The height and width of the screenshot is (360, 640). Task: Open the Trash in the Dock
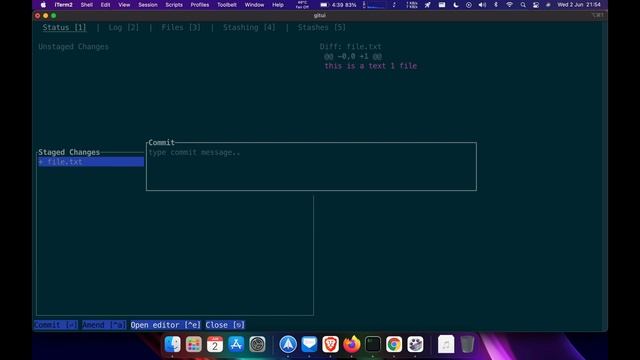pyautogui.click(x=467, y=344)
